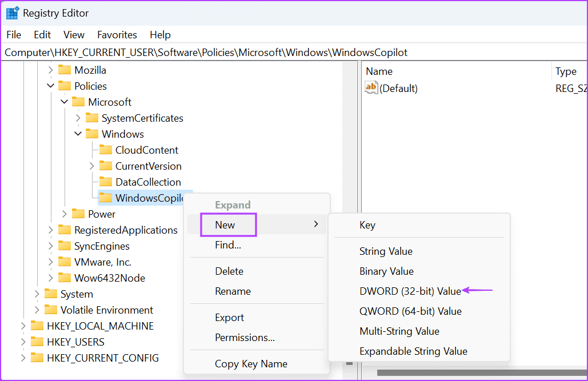The image size is (588, 381).
Task: Create a new Binary Value
Action: 419,271
